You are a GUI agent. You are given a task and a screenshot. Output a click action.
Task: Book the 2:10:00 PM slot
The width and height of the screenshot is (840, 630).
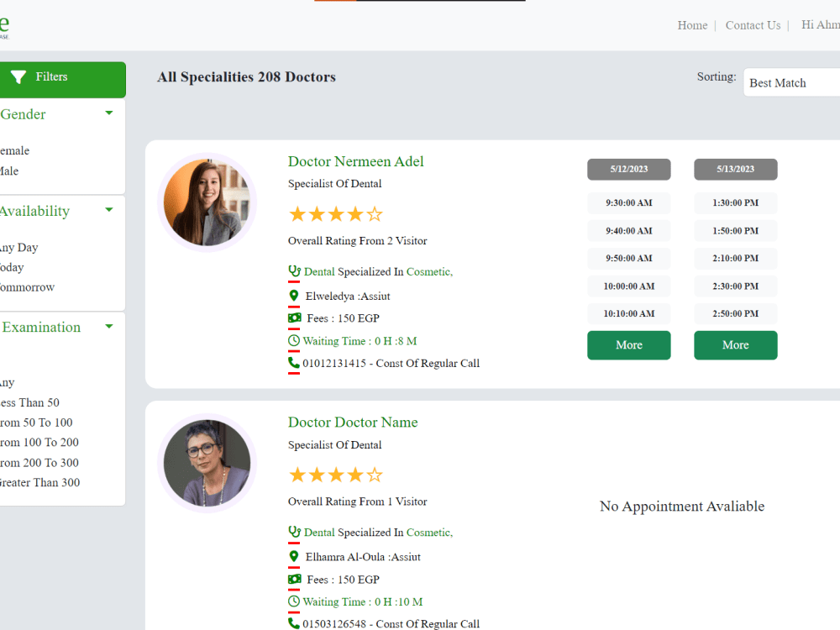point(736,258)
